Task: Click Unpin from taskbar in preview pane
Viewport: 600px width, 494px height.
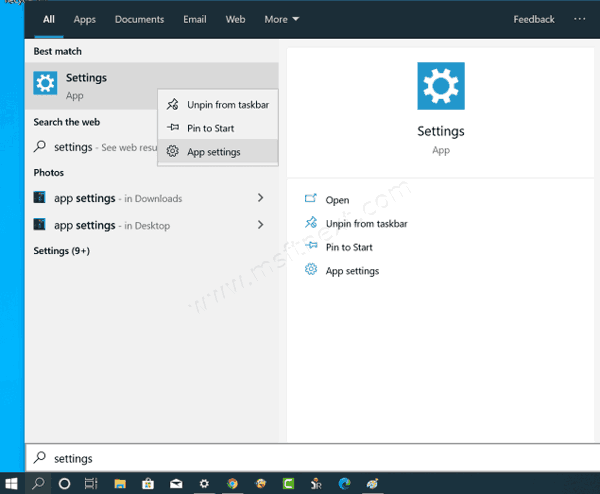Action: coord(356,223)
